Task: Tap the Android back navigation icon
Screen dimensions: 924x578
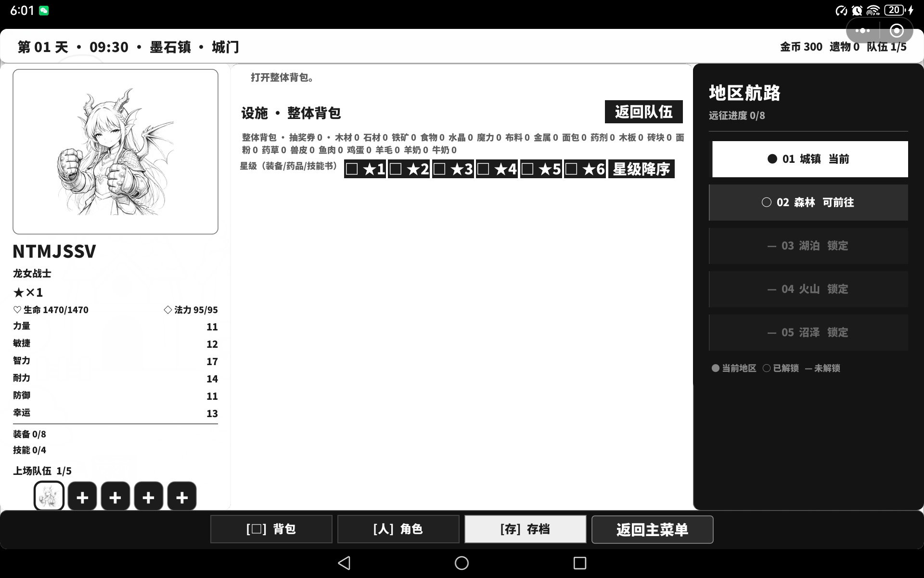Action: click(344, 563)
